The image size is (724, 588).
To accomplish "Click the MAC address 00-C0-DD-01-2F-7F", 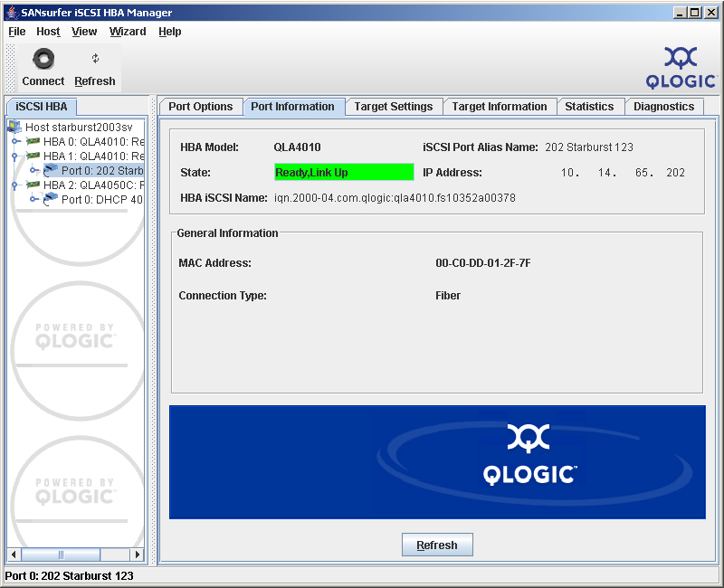I will pos(483,263).
